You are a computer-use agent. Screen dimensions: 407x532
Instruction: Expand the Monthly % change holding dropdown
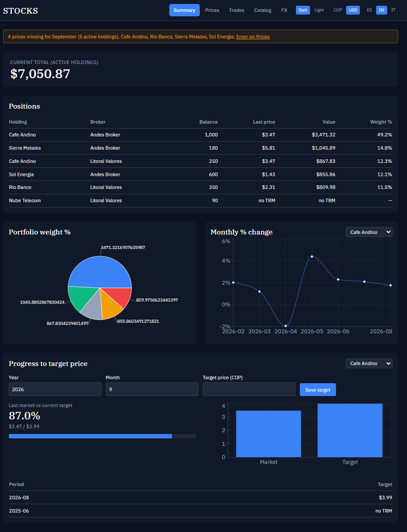tap(369, 232)
